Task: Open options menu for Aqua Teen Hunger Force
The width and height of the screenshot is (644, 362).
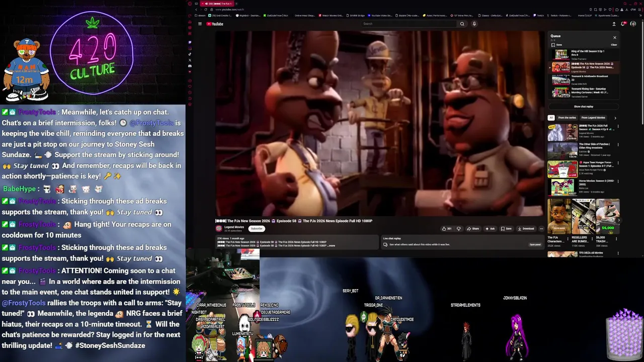Action: pos(618,163)
